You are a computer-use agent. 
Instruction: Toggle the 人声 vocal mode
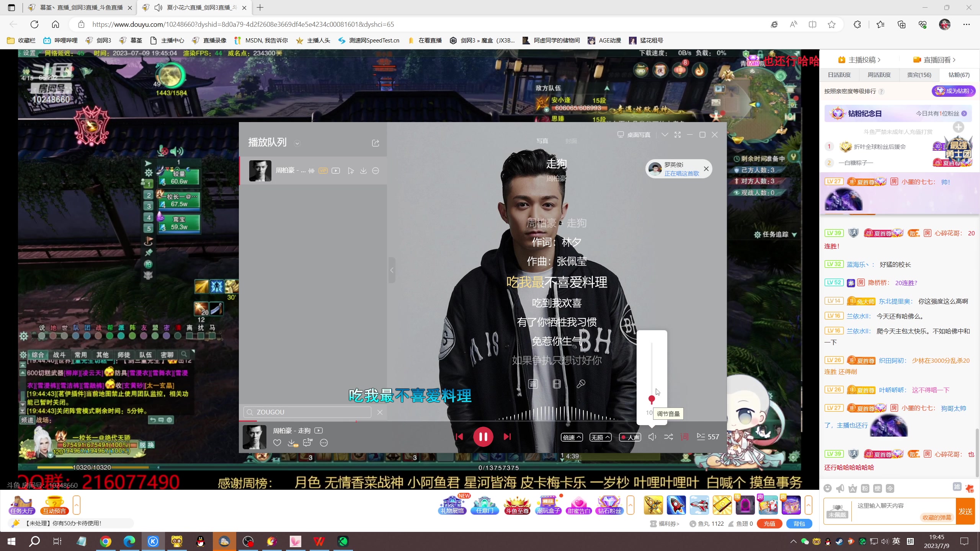(630, 437)
